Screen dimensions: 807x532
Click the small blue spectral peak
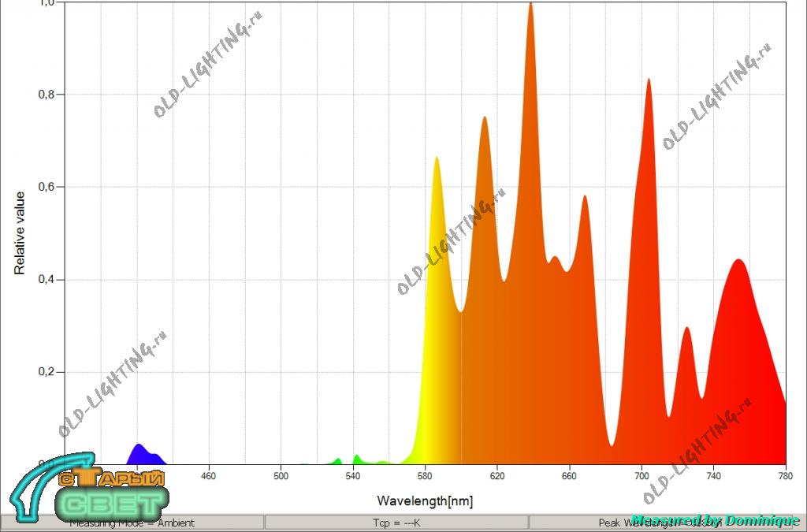(x=146, y=456)
